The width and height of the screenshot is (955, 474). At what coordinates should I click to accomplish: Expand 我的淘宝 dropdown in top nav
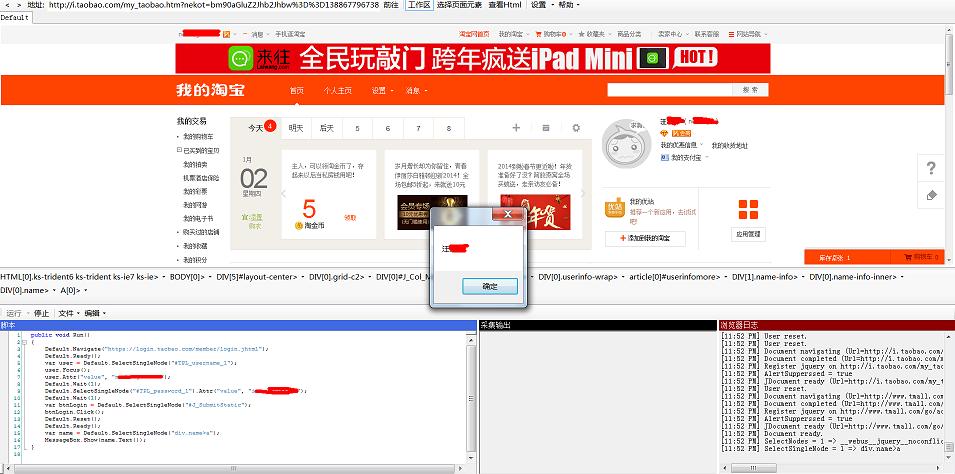(513, 34)
